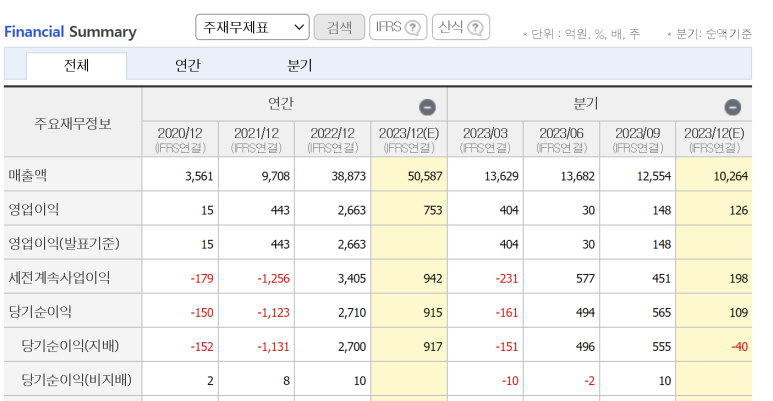
Task: Click the 당기순이익 value 915
Action: click(433, 312)
